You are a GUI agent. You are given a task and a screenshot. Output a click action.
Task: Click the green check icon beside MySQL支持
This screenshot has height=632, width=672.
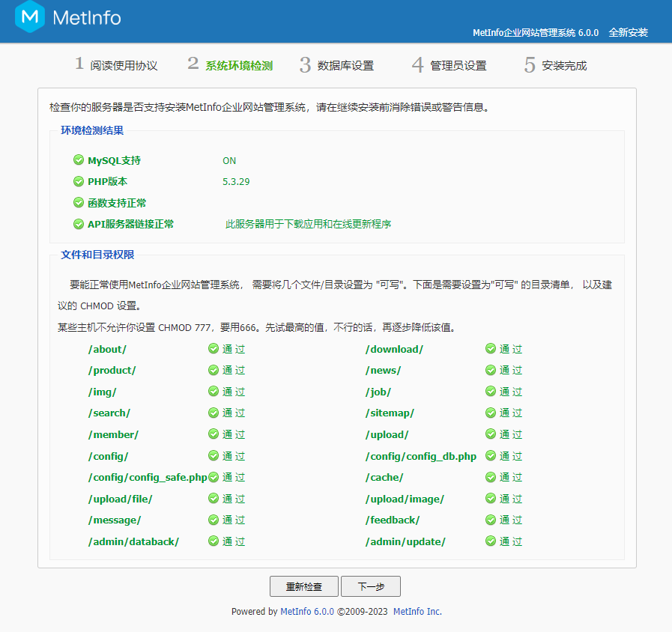79,160
